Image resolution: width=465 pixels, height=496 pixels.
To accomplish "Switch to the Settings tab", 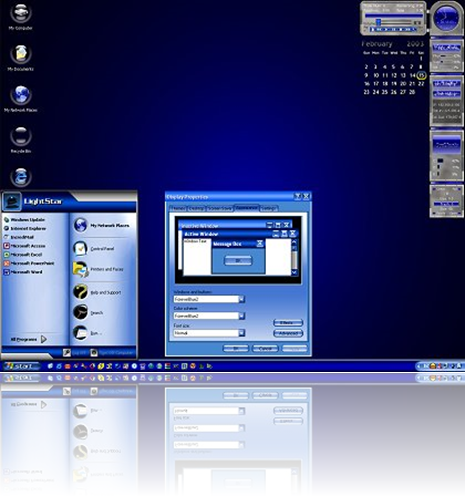I will tap(268, 208).
